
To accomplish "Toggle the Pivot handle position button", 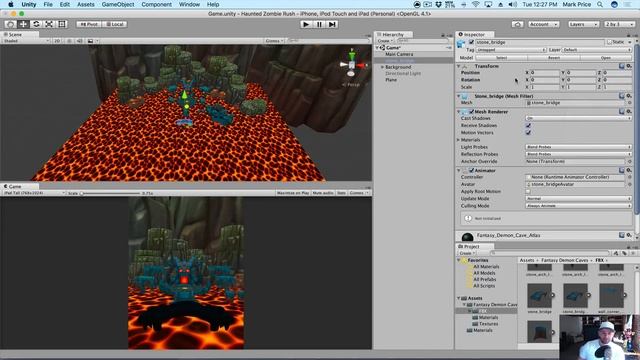I will click(89, 24).
